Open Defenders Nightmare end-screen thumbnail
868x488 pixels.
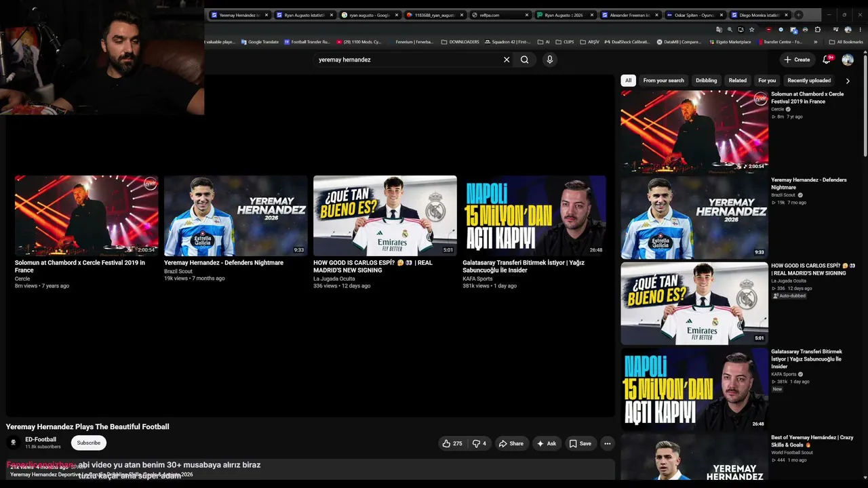tap(236, 216)
